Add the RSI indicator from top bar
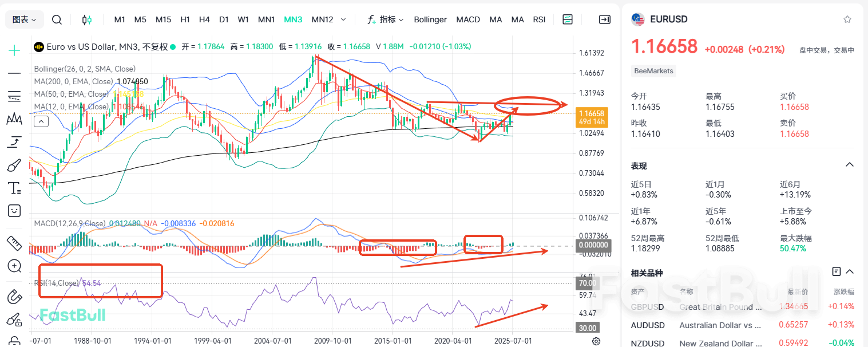The width and height of the screenshot is (868, 347). point(539,19)
